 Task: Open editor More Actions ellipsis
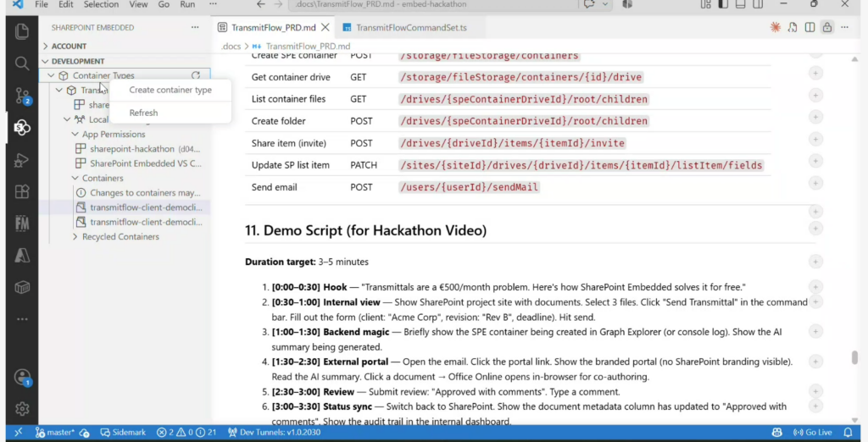(x=844, y=27)
